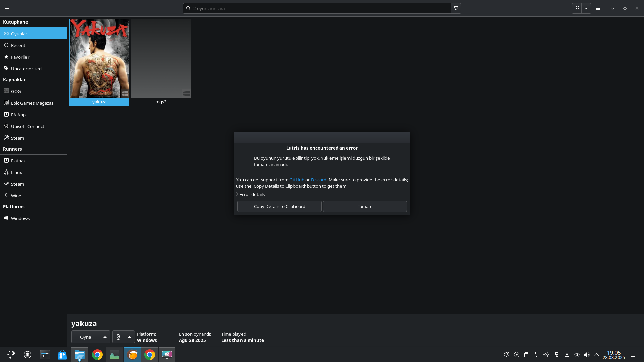Screen dimensions: 644x362
Task: Open the keyboard layout tray icon
Action: [567, 355]
